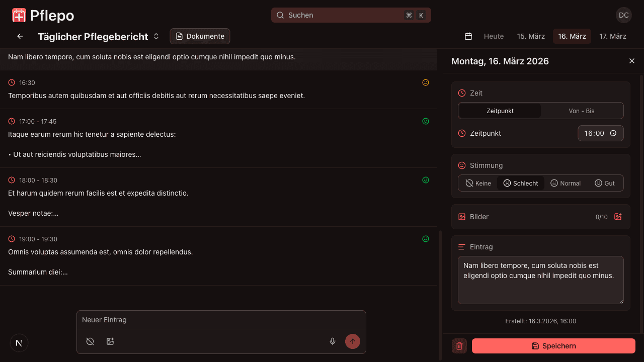Submit the entry with the send arrow
644x362 pixels.
pyautogui.click(x=353, y=341)
